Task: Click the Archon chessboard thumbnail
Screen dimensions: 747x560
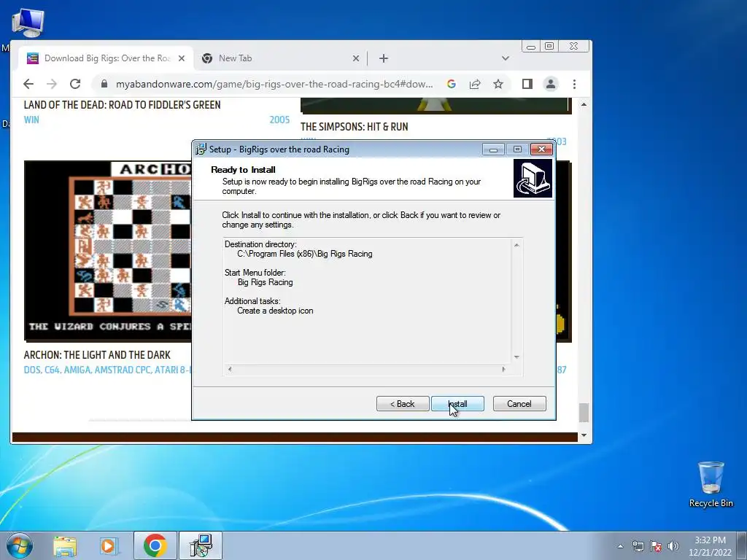Action: coord(108,251)
